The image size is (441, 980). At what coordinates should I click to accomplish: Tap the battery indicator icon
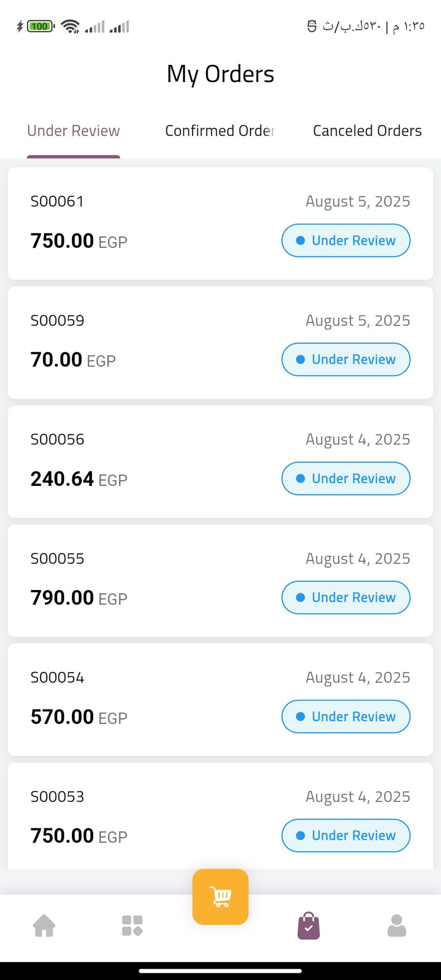click(x=40, y=26)
